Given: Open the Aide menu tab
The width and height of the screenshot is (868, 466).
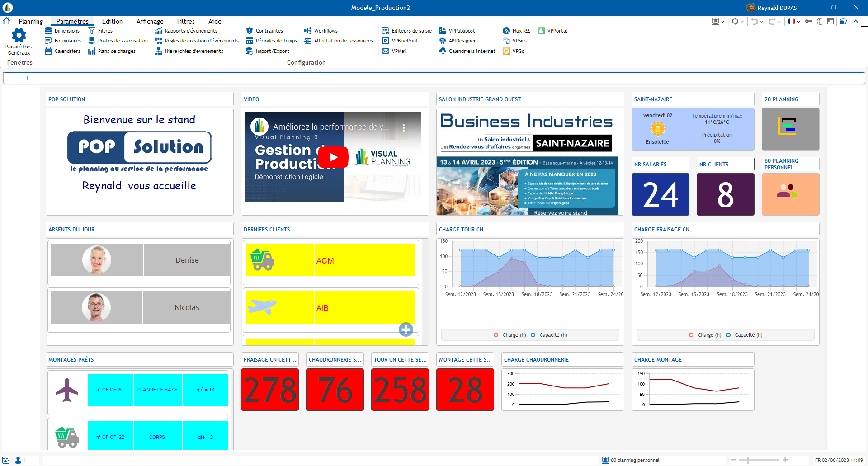Looking at the screenshot, I should (215, 21).
